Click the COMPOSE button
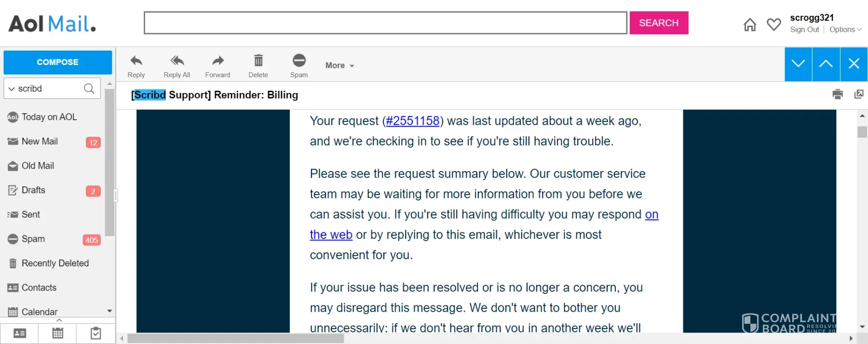 pos(57,62)
